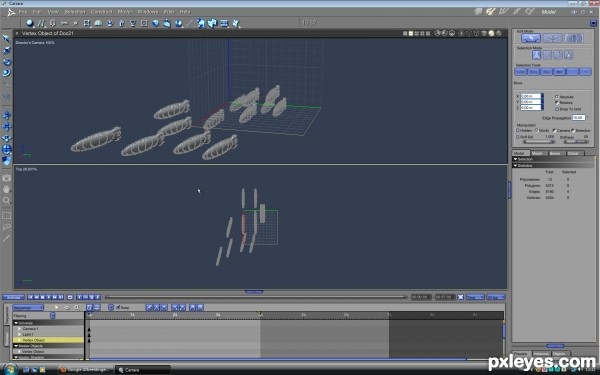Select Relative radio button

[x=557, y=103]
